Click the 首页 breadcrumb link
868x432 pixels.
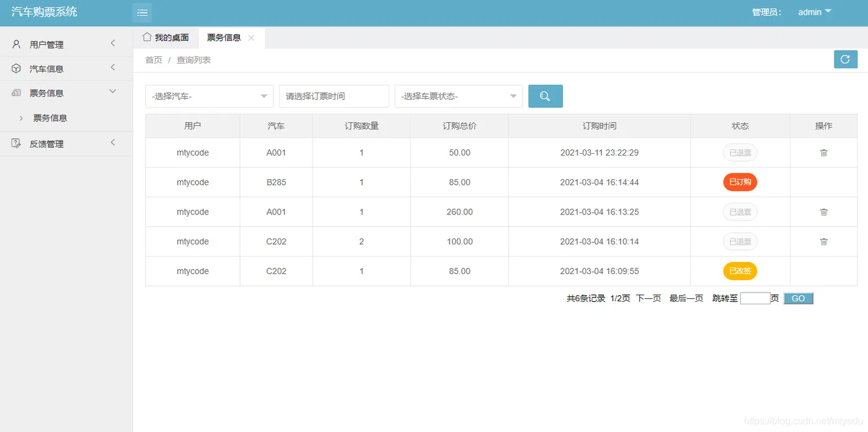click(154, 60)
